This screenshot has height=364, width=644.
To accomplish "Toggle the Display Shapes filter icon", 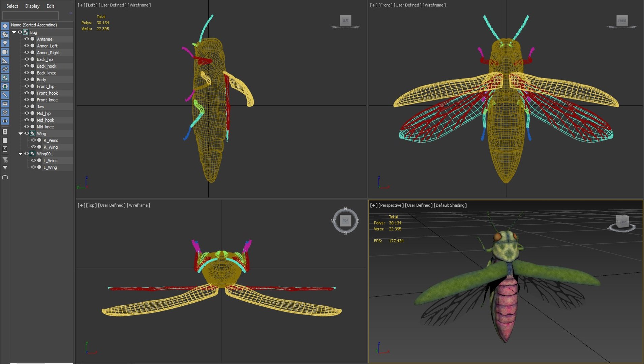I will click(x=5, y=35).
